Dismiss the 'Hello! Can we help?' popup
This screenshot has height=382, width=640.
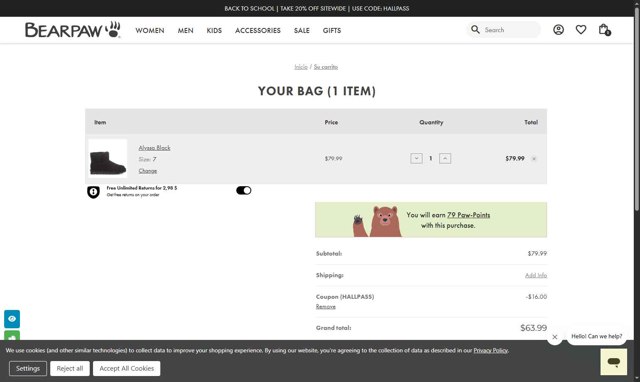tap(555, 337)
